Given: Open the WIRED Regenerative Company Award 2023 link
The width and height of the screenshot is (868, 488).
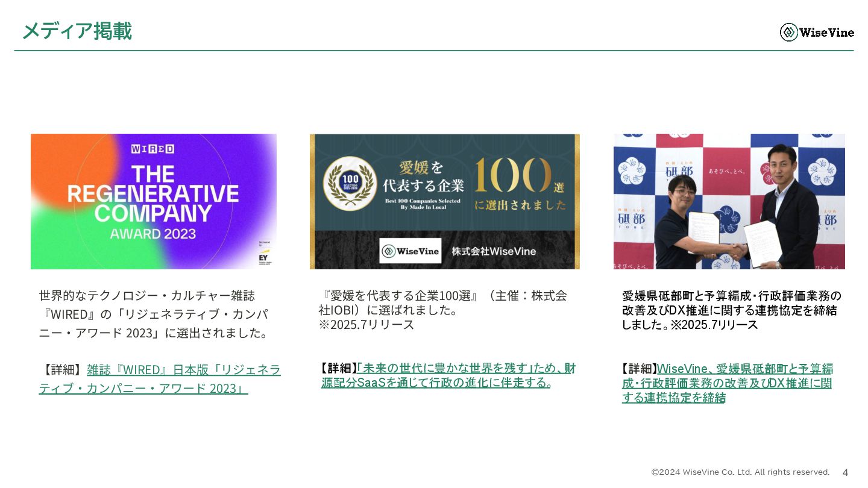Looking at the screenshot, I should pyautogui.click(x=160, y=378).
